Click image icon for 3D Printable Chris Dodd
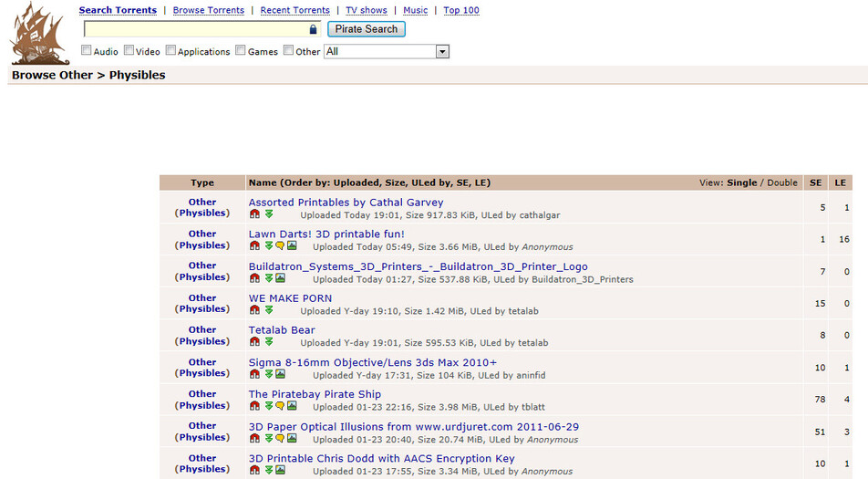Image resolution: width=868 pixels, height=479 pixels. coord(280,470)
